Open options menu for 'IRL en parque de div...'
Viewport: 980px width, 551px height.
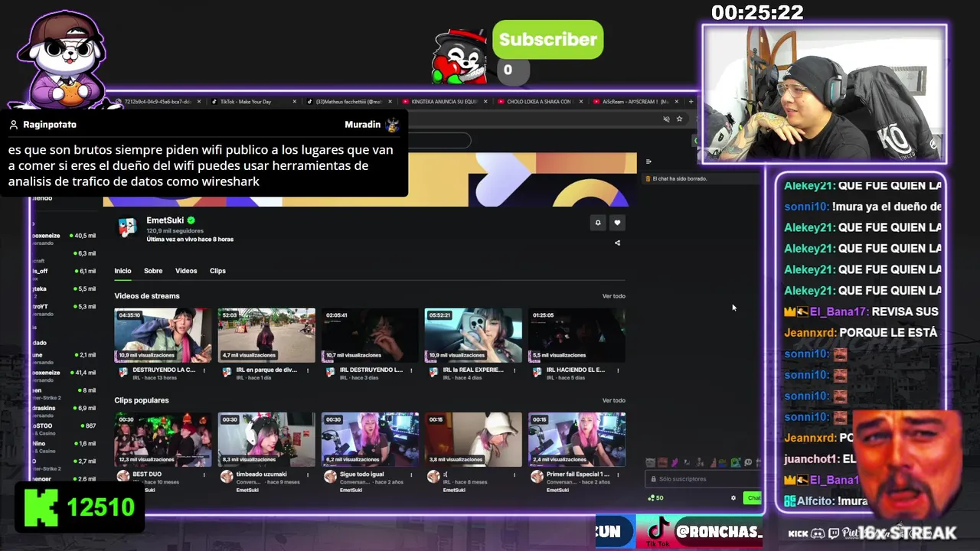[x=308, y=370]
